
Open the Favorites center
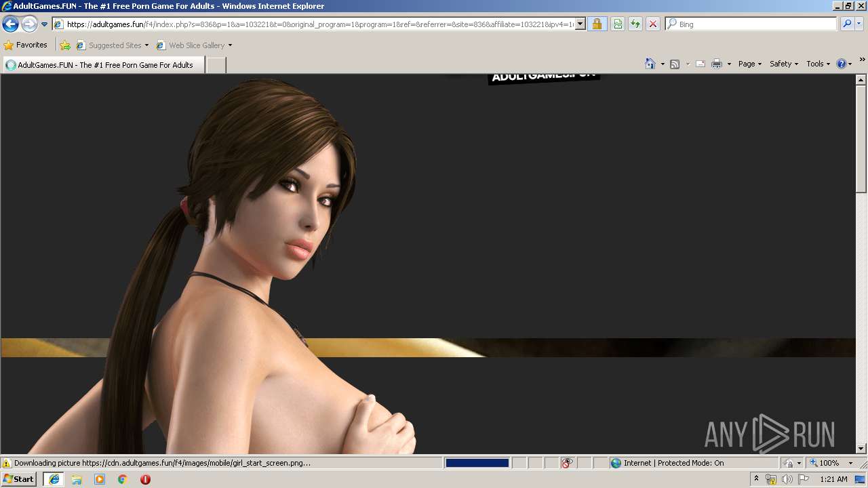tap(26, 45)
